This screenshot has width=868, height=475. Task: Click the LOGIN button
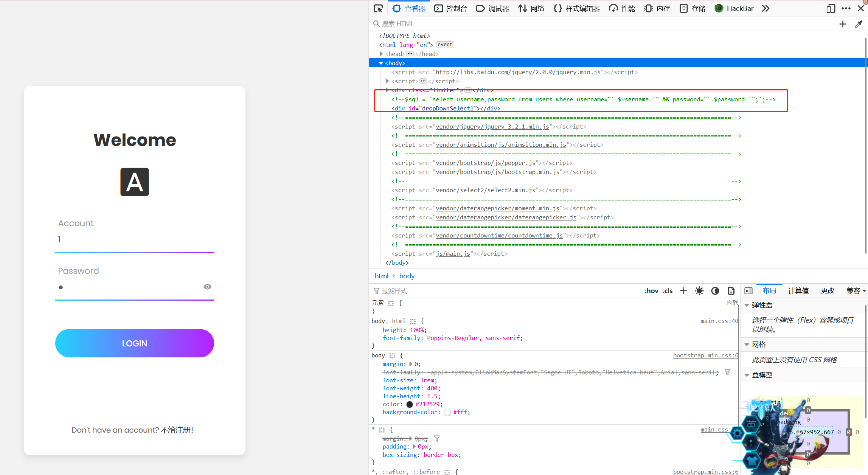coord(135,343)
